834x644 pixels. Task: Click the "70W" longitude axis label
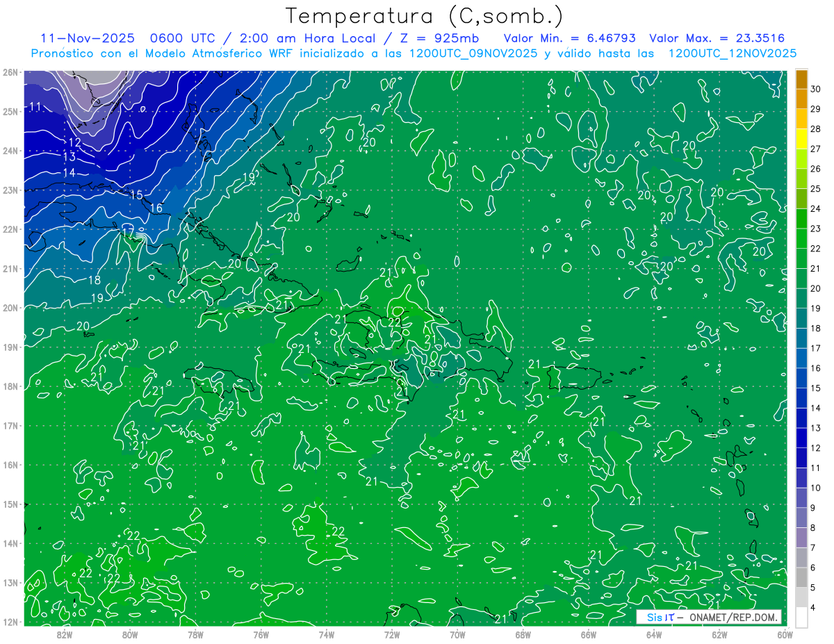457,634
